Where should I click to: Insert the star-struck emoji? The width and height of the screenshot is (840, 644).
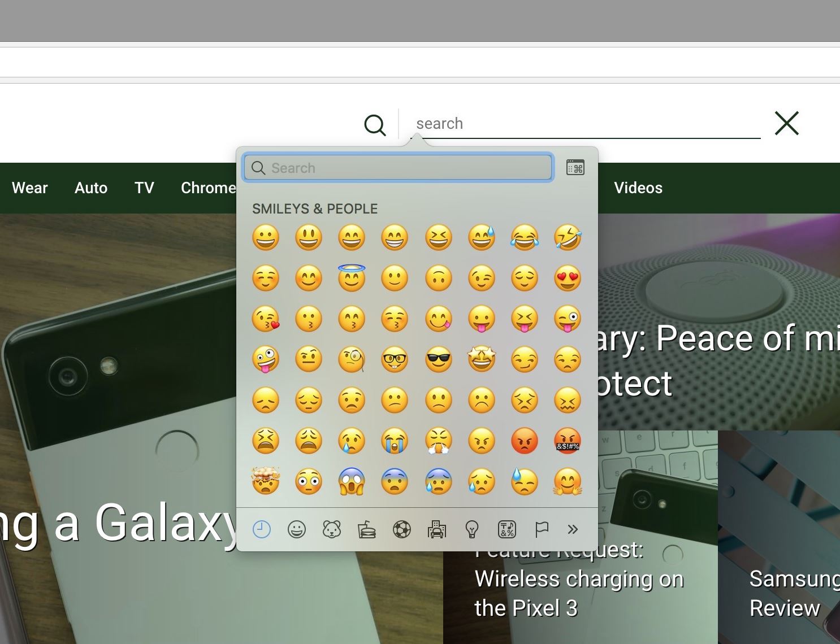point(482,359)
